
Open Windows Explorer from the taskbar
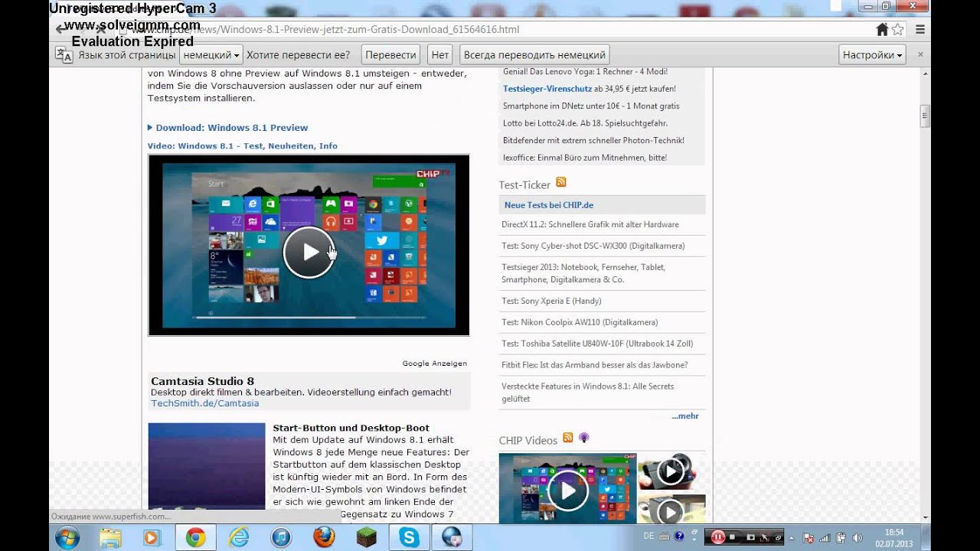coord(110,538)
